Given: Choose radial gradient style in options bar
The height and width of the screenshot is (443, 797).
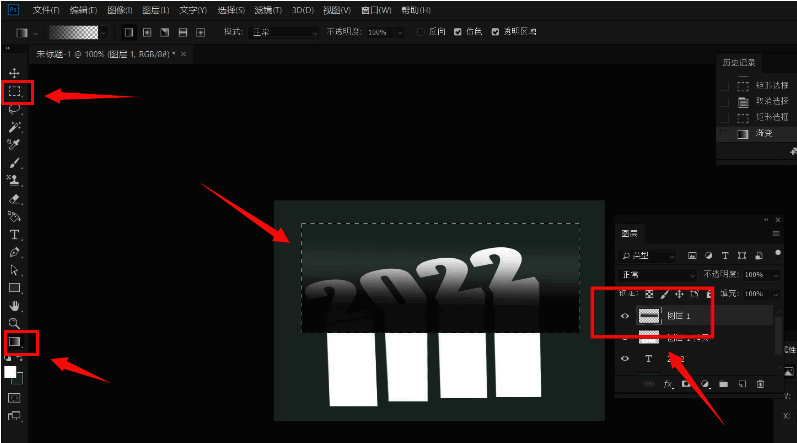Looking at the screenshot, I should point(147,33).
